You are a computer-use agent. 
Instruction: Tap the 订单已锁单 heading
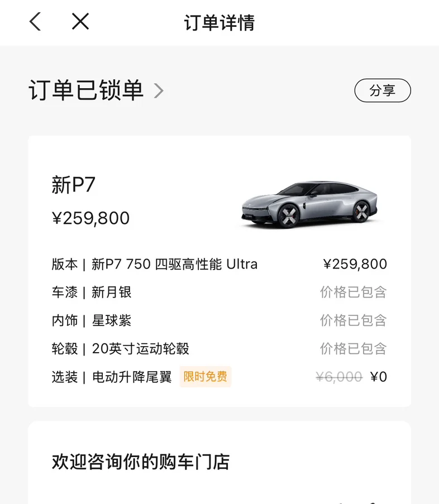coord(86,90)
